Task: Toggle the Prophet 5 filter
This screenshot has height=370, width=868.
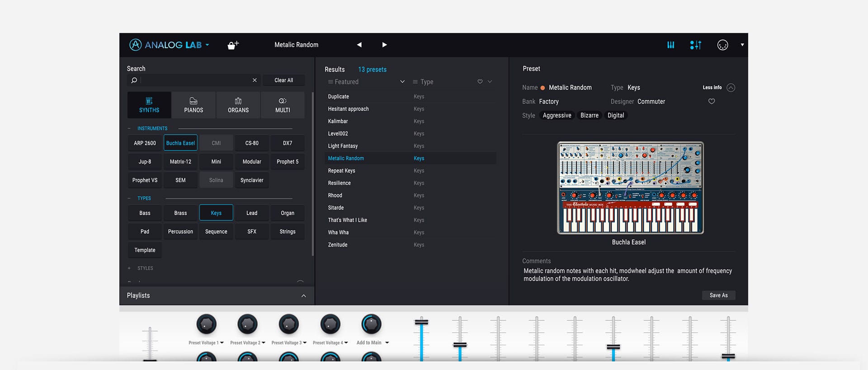Action: point(288,161)
